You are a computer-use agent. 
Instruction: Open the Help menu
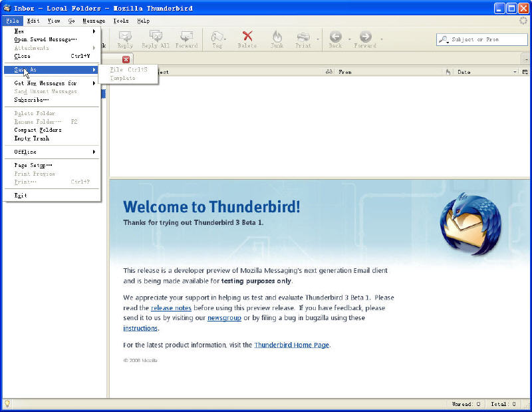tap(144, 21)
